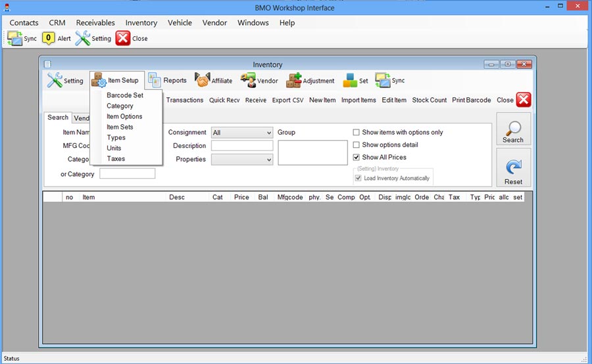Click the Sync icon in the main toolbar
Screen dimensions: 592x364
click(14, 39)
